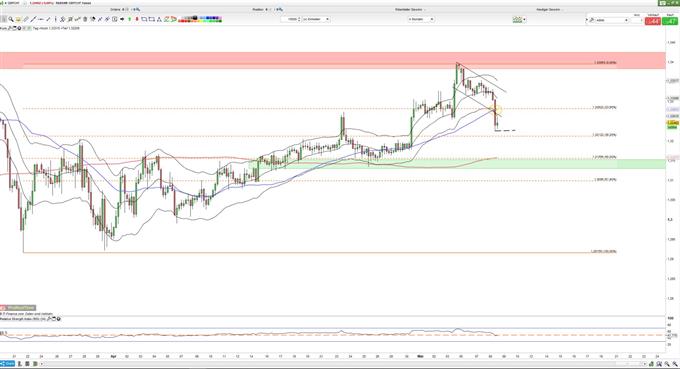Click the quantity field showing 10000

coord(291,19)
